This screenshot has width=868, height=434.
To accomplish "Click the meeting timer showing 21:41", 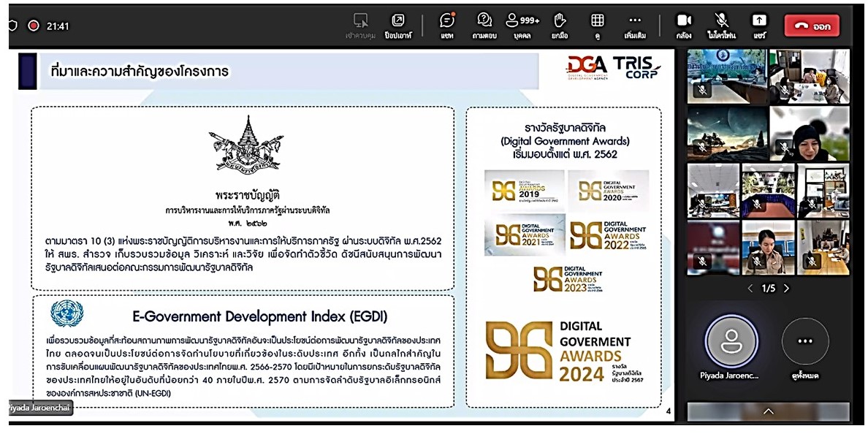I will pyautogui.click(x=58, y=26).
